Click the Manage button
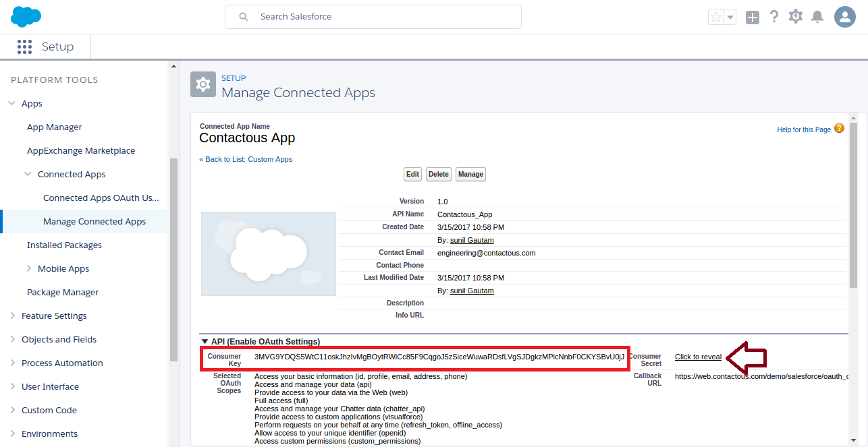868x447 pixels. pos(470,174)
